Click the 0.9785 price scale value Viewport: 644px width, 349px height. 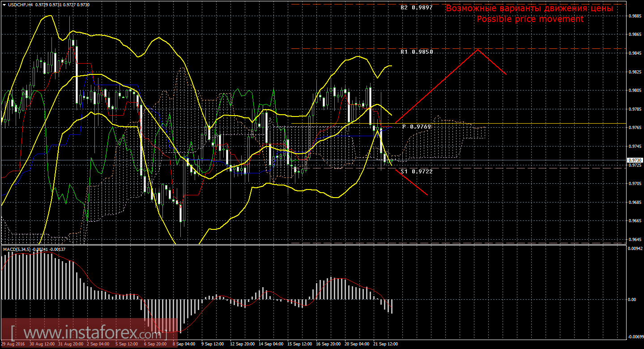635,109
